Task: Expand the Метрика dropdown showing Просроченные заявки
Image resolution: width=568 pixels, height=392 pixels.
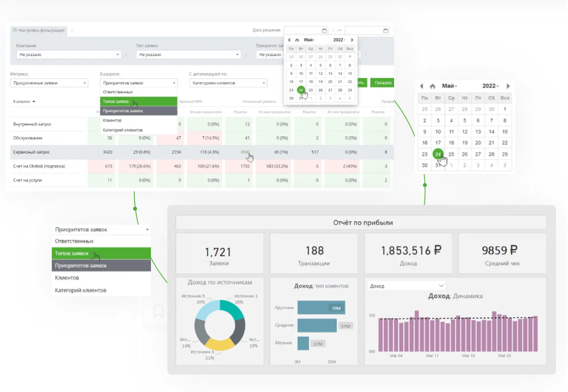Action: pyautogui.click(x=85, y=83)
